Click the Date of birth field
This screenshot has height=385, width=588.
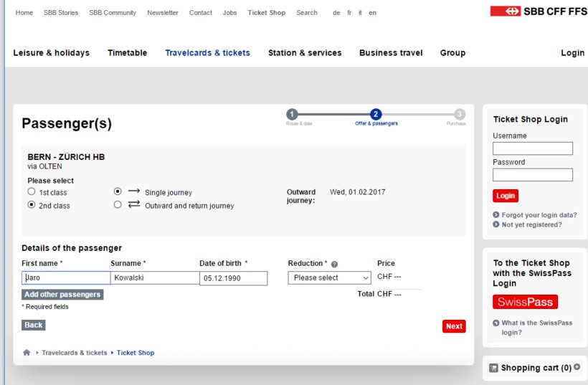point(233,278)
